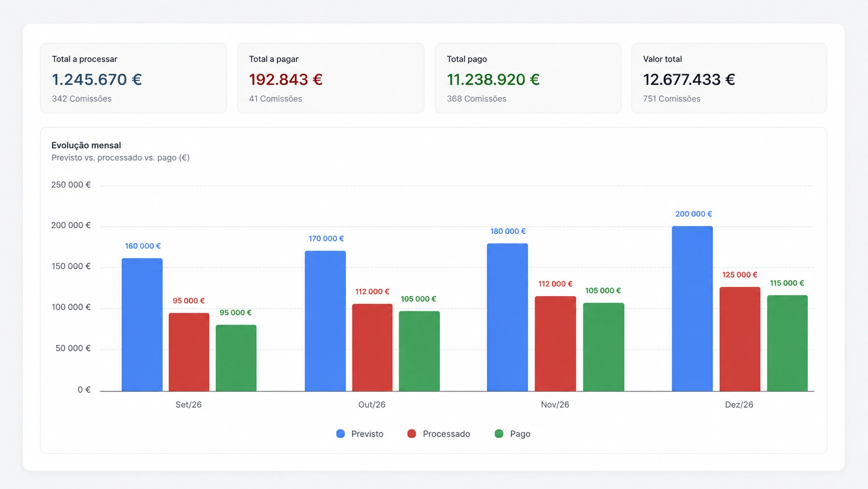Viewport: 868px width, 489px height.
Task: Select the Total pago summary card
Action: [x=528, y=78]
